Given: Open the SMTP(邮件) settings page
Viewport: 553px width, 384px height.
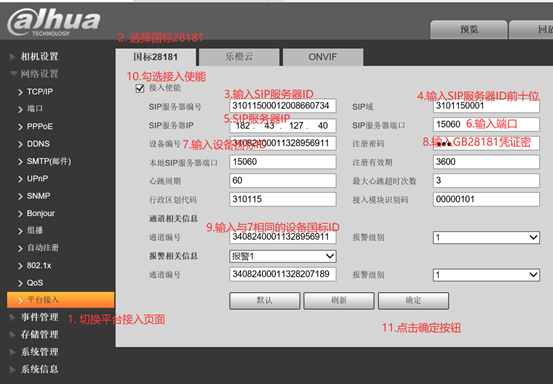Looking at the screenshot, I should (49, 161).
